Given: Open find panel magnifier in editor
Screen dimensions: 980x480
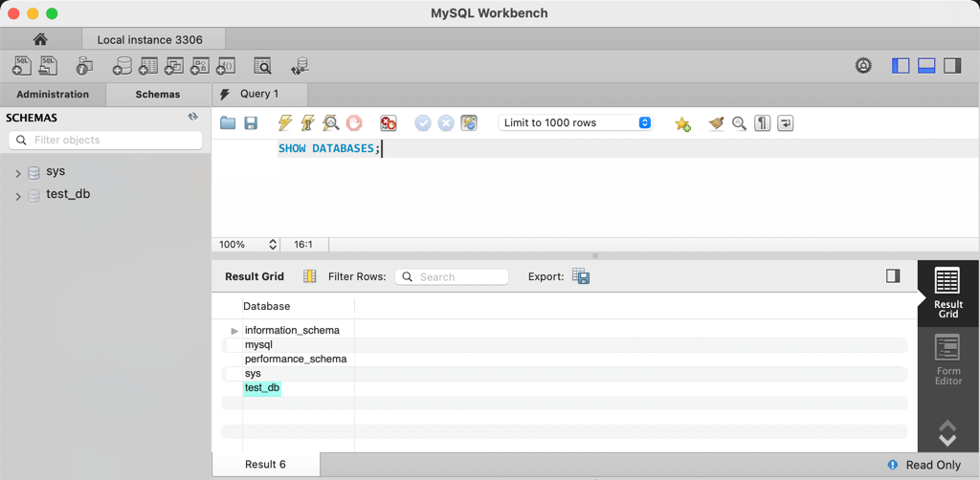Looking at the screenshot, I should tap(740, 123).
